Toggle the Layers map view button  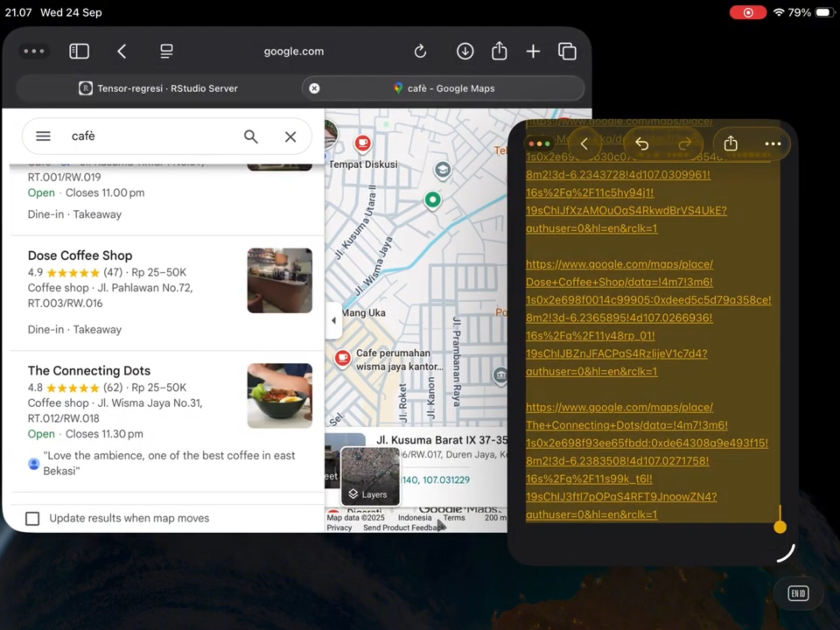370,476
